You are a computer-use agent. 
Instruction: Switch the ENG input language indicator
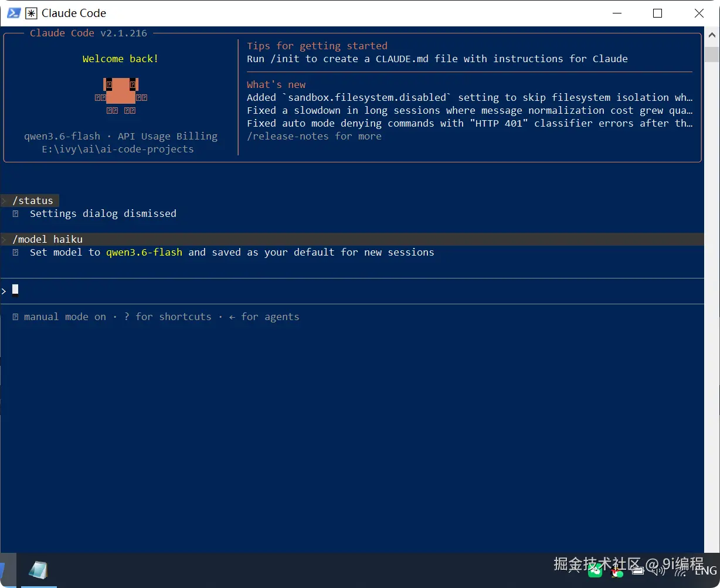coord(706,571)
